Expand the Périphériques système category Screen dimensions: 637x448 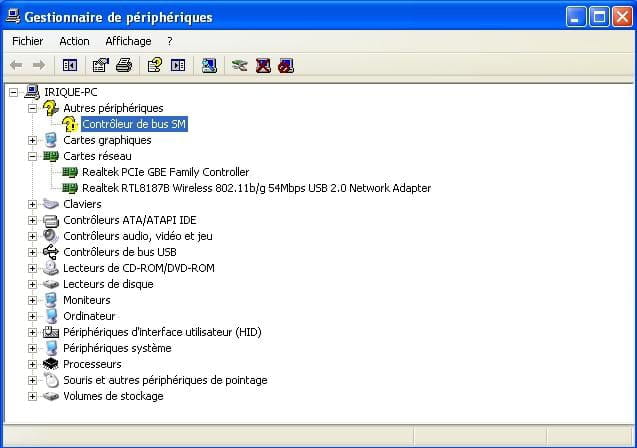(x=32, y=348)
